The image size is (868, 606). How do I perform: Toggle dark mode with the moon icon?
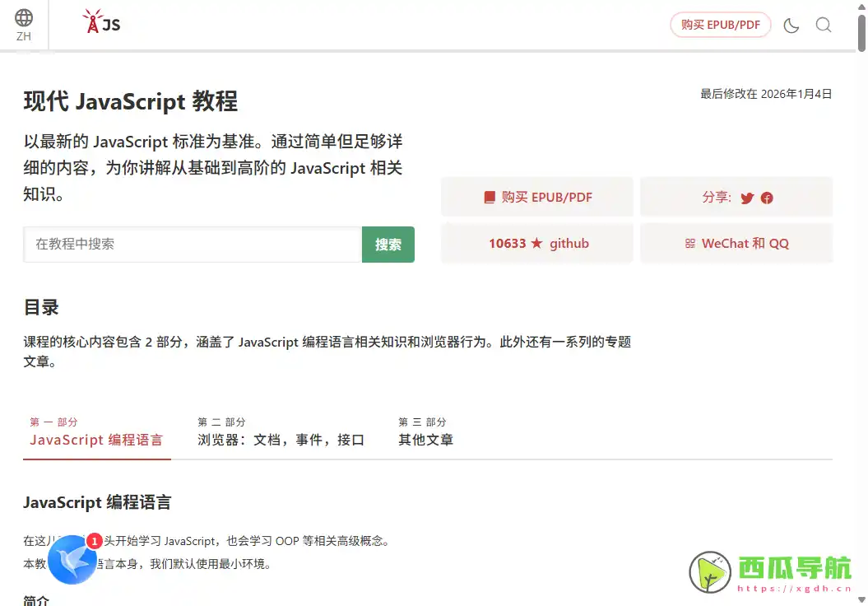tap(791, 25)
